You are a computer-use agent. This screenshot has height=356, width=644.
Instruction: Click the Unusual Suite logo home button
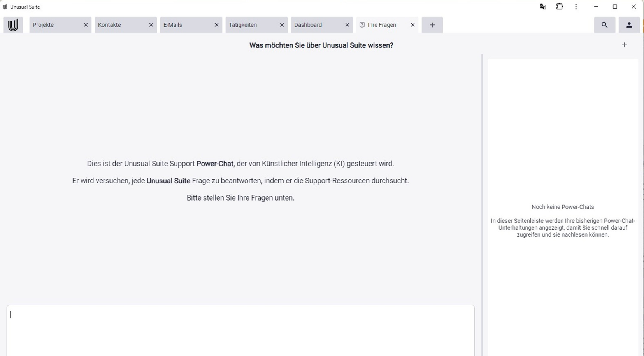point(13,25)
